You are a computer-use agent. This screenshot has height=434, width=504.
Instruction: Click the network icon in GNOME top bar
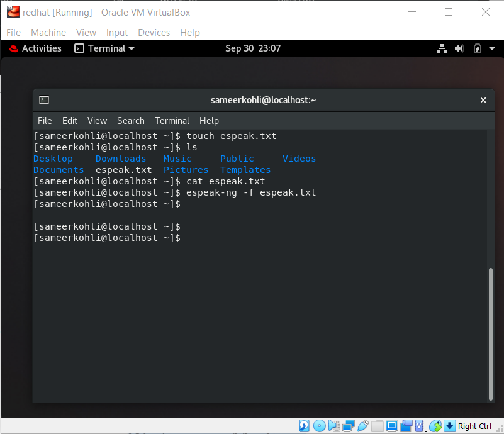pyautogui.click(x=442, y=48)
